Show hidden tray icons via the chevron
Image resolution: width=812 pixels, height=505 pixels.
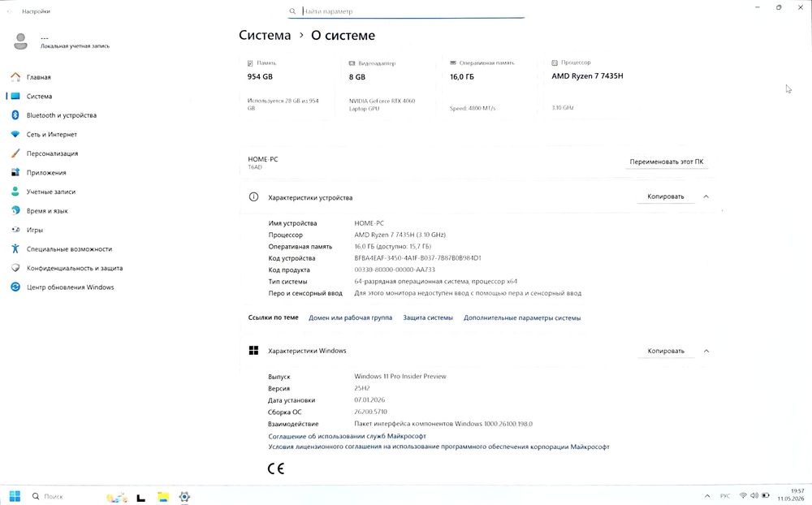click(707, 496)
